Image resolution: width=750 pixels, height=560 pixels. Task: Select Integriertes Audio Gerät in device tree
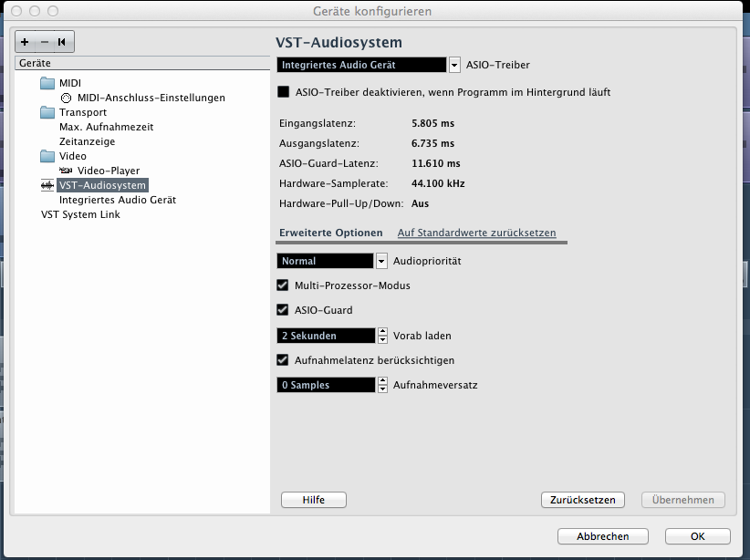118,200
